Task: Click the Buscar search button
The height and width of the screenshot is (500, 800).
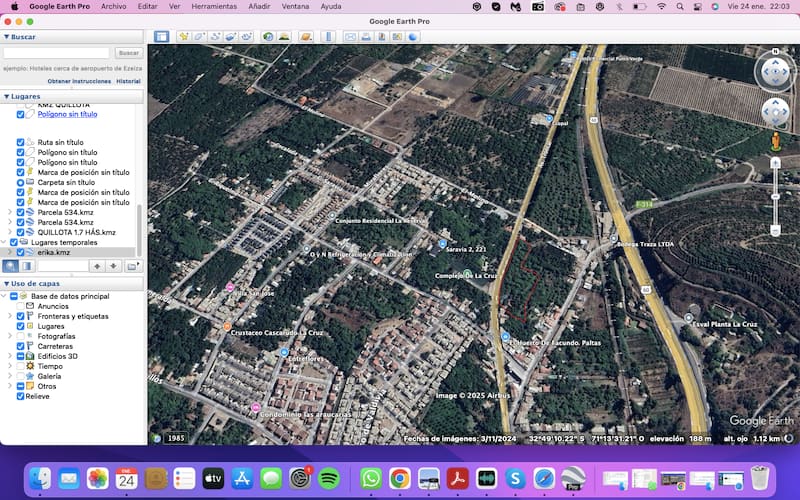Action: (x=129, y=53)
